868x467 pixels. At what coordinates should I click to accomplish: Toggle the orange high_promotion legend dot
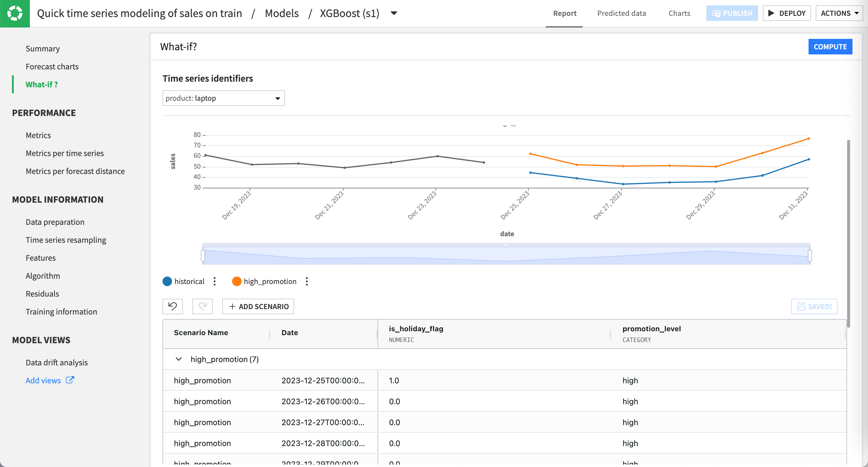click(x=237, y=281)
